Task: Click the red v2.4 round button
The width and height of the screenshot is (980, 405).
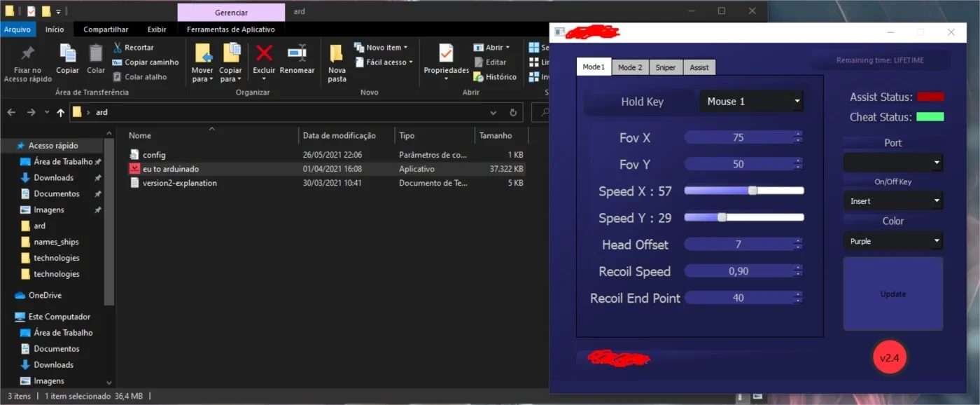Action: (890, 357)
